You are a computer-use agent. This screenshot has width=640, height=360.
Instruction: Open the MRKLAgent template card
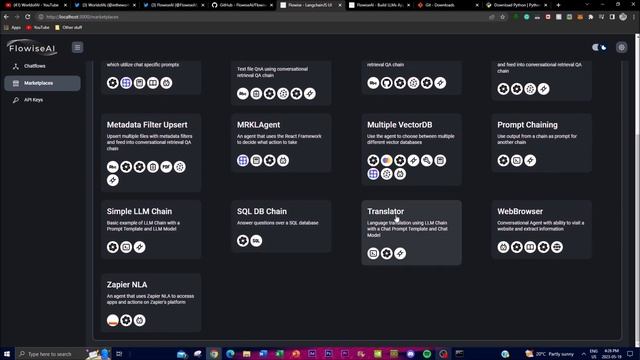pyautogui.click(x=281, y=143)
